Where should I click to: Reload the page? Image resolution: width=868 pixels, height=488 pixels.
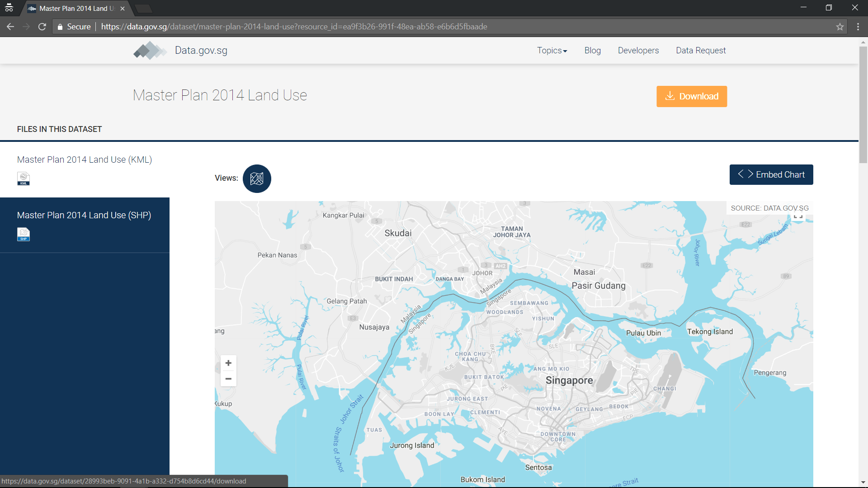[x=42, y=27]
